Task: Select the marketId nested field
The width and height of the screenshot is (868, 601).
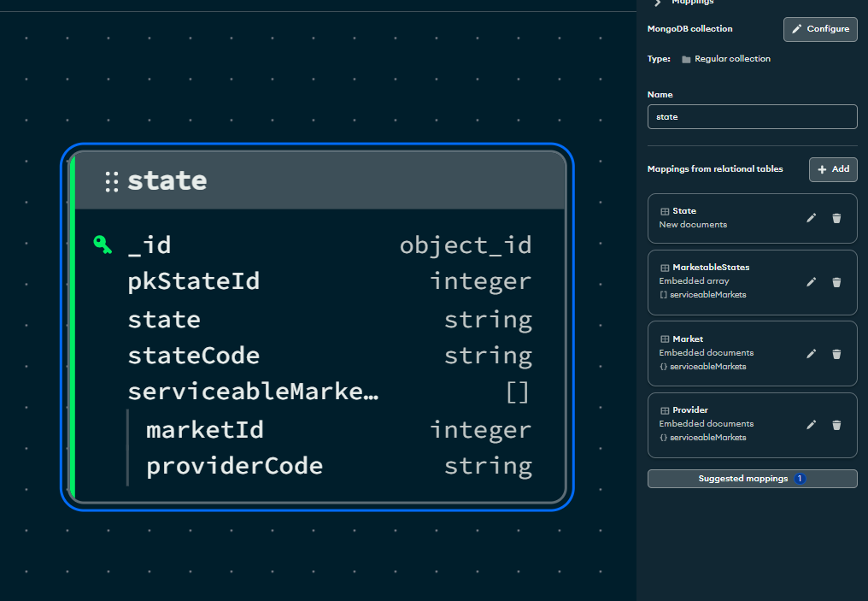Action: pos(338,429)
